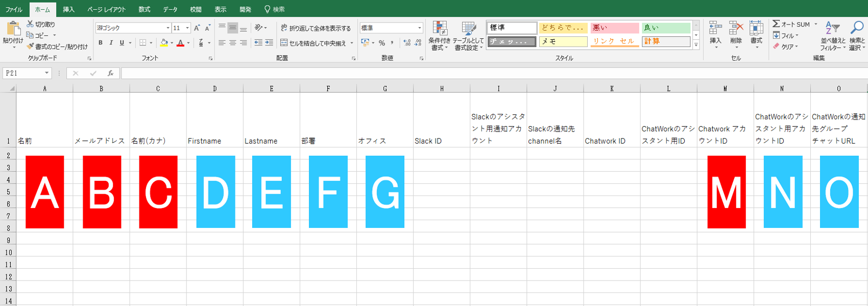The width and height of the screenshot is (868, 306).
Task: Click the Comma Style icon
Action: 392,43
